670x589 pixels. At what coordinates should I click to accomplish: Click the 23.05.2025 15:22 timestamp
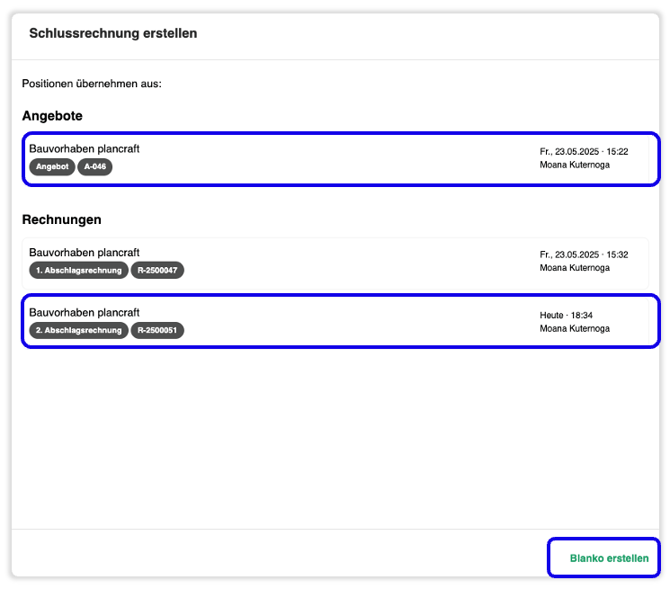click(x=584, y=152)
